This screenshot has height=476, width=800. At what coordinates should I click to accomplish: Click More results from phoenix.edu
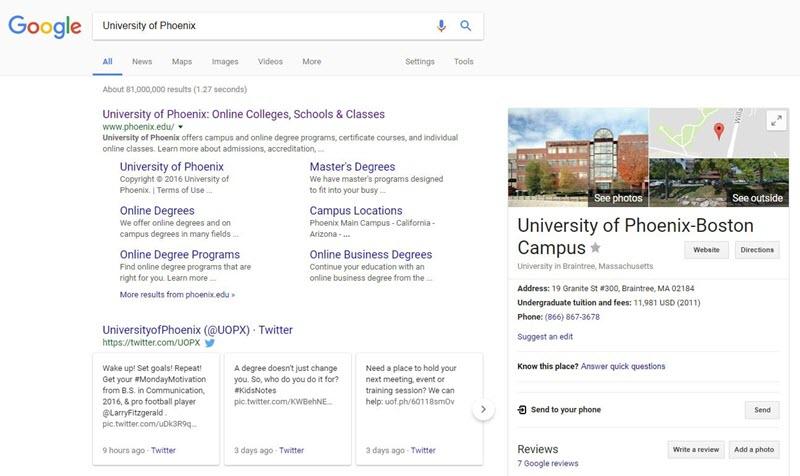coord(177,294)
